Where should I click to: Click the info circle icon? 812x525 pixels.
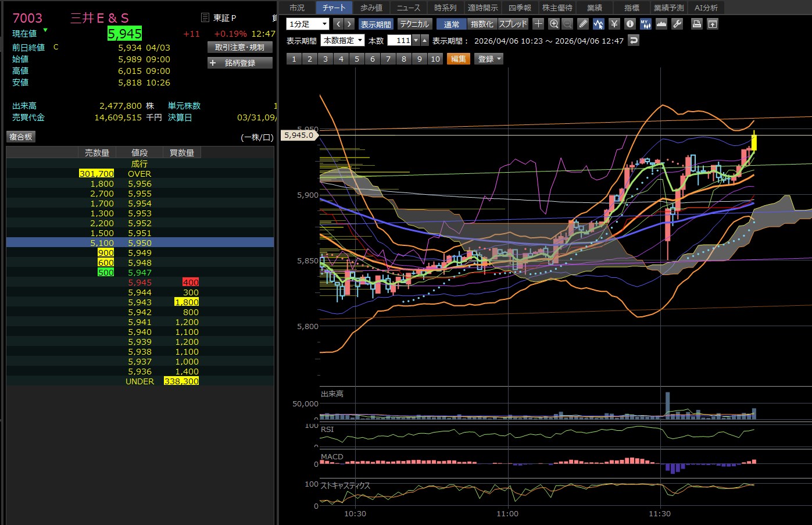click(x=629, y=24)
